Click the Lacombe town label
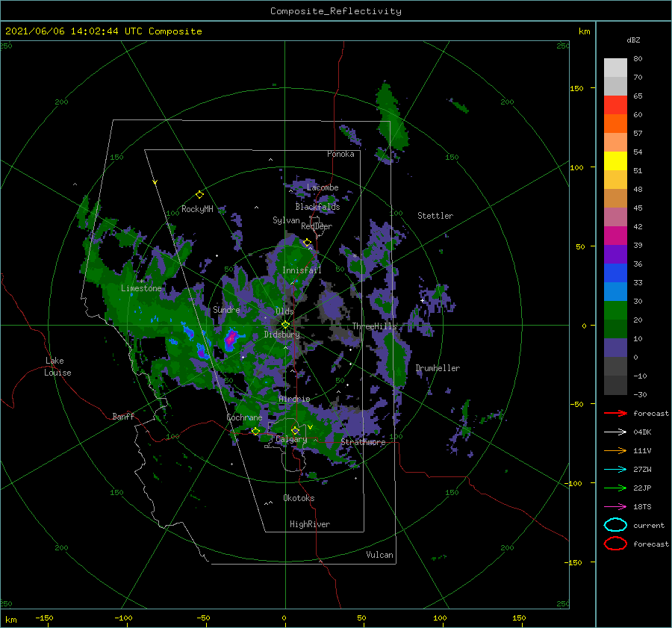The image size is (672, 628). pos(323,187)
